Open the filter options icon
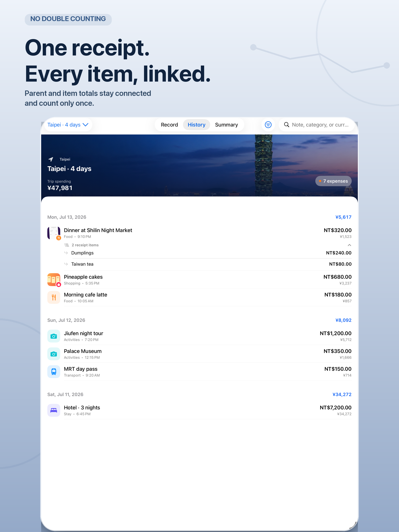The width and height of the screenshot is (399, 532). [268, 124]
